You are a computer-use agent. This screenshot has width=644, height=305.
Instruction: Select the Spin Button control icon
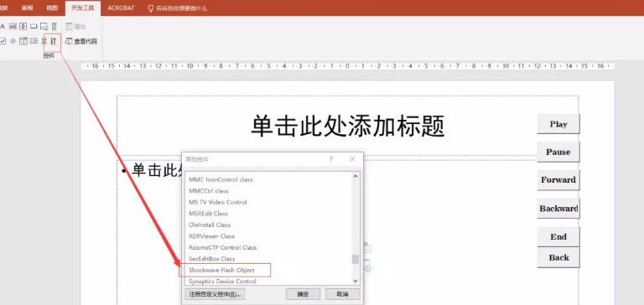click(23, 26)
